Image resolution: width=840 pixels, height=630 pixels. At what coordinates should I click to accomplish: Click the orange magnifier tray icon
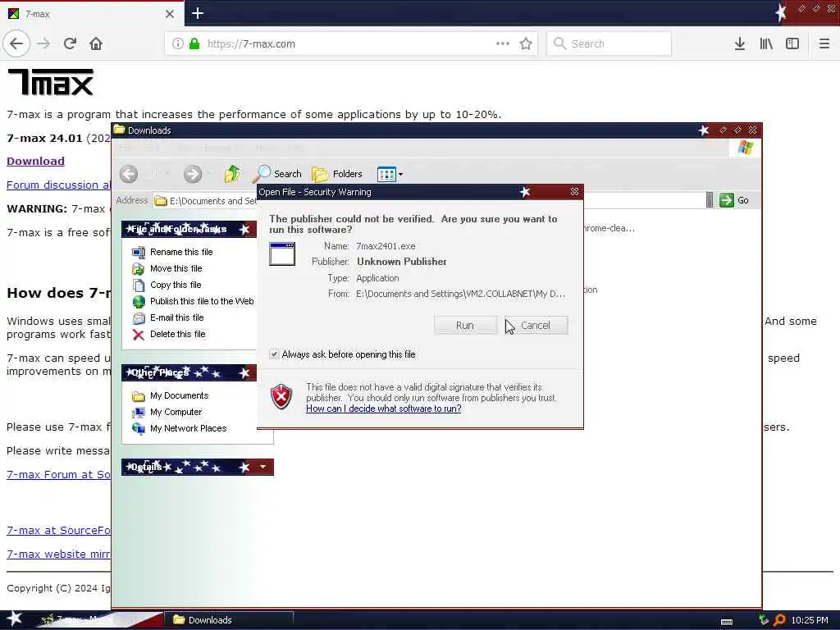[779, 620]
